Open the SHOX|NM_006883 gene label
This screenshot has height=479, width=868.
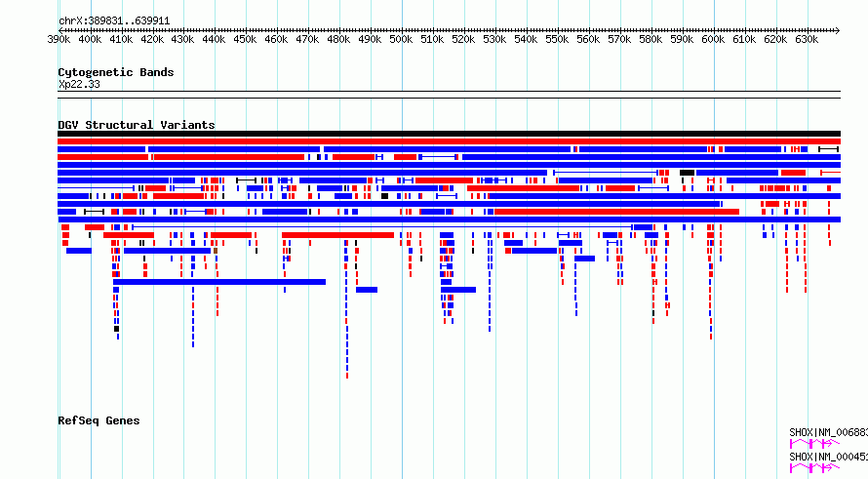828,432
